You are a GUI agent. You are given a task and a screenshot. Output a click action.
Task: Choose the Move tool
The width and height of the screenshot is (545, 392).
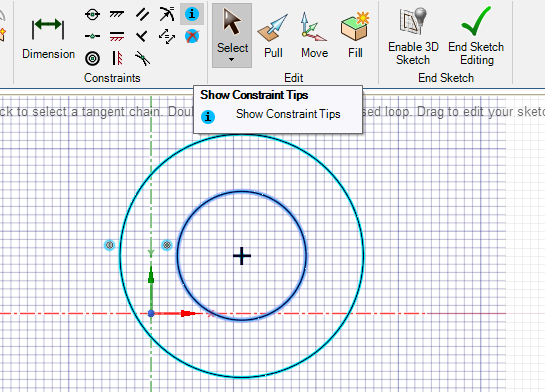[314, 35]
